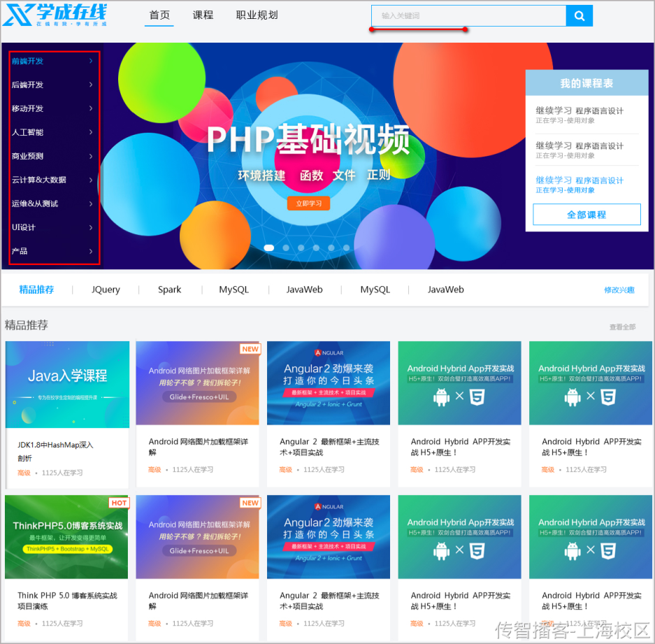Open the highlighted blue 继续学习 entry
Screen dimensions: 655x644
point(580,185)
